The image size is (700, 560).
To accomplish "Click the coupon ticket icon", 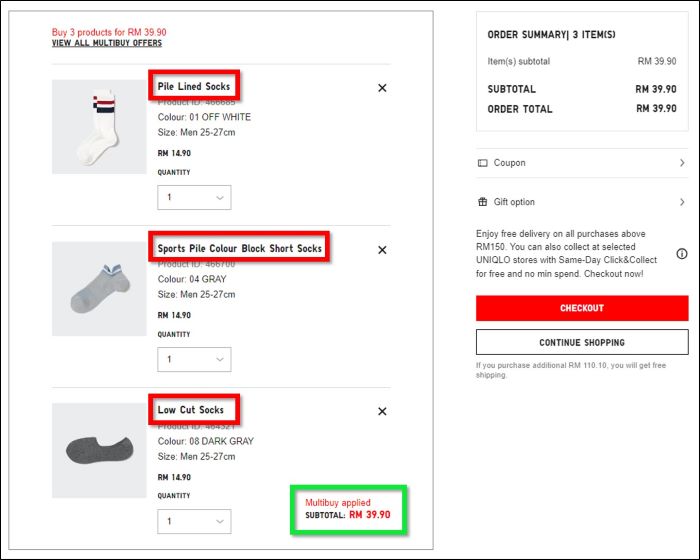I will point(483,163).
